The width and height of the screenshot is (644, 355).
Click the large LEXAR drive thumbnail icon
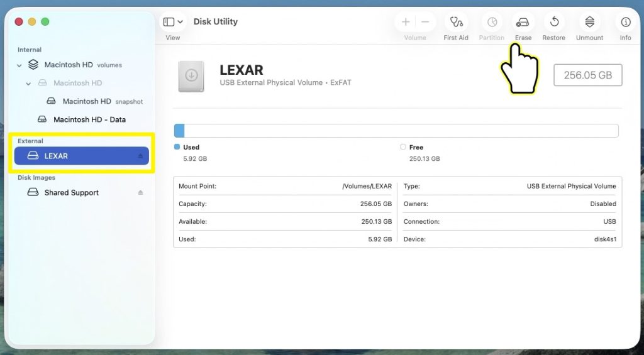tap(191, 76)
